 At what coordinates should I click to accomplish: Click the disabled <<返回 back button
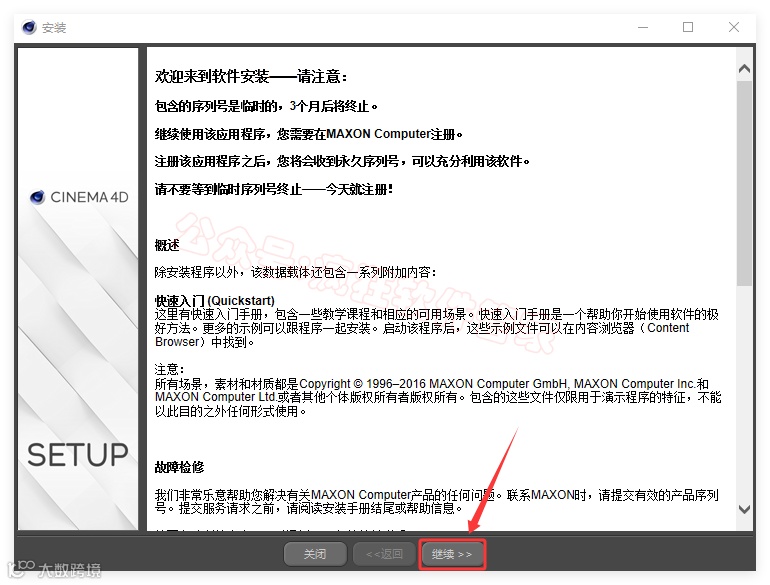pyautogui.click(x=384, y=554)
